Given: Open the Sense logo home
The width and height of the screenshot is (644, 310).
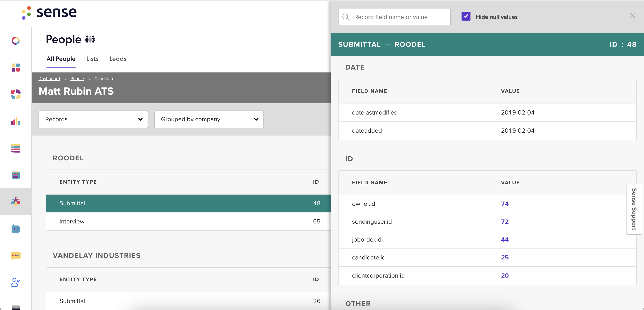Looking at the screenshot, I should (49, 13).
